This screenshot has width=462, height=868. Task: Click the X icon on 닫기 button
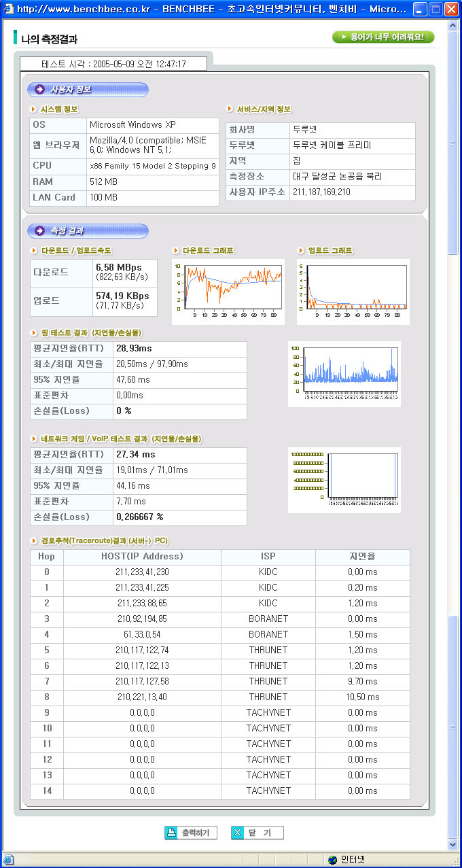click(x=237, y=833)
